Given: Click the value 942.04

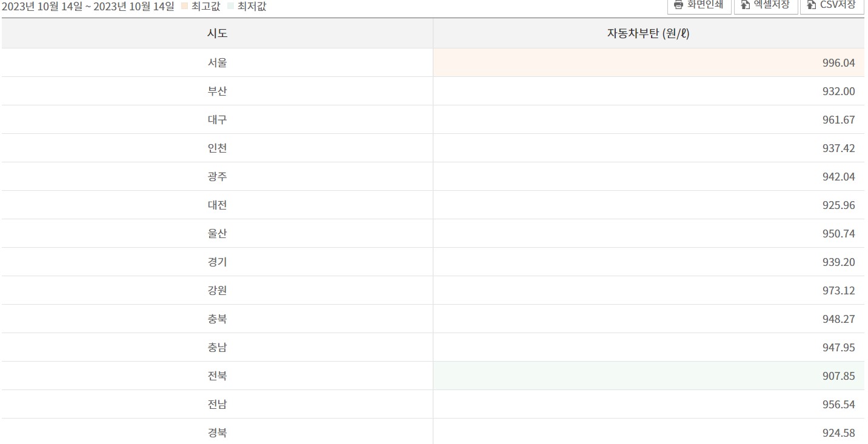Looking at the screenshot, I should (838, 176).
